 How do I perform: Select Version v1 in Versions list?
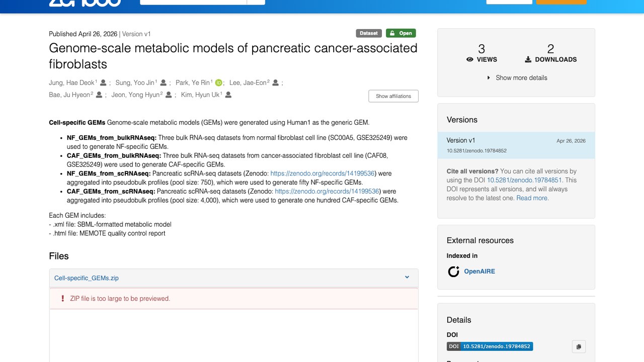(516, 145)
